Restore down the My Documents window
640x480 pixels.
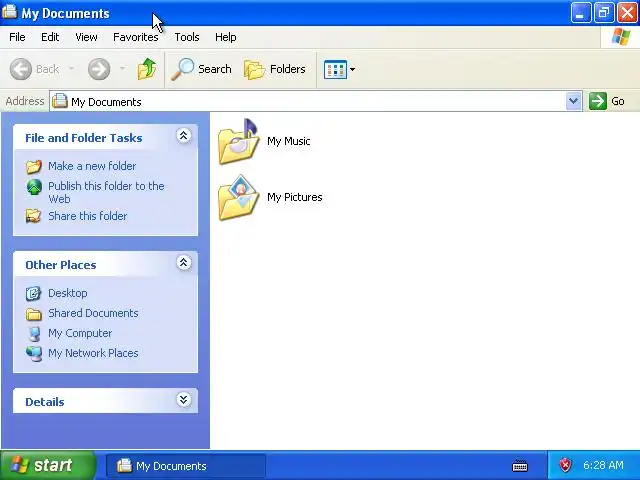[604, 13]
